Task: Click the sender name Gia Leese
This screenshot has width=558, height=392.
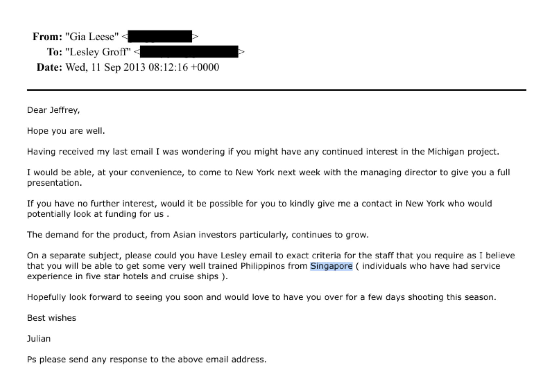Action: [92, 37]
